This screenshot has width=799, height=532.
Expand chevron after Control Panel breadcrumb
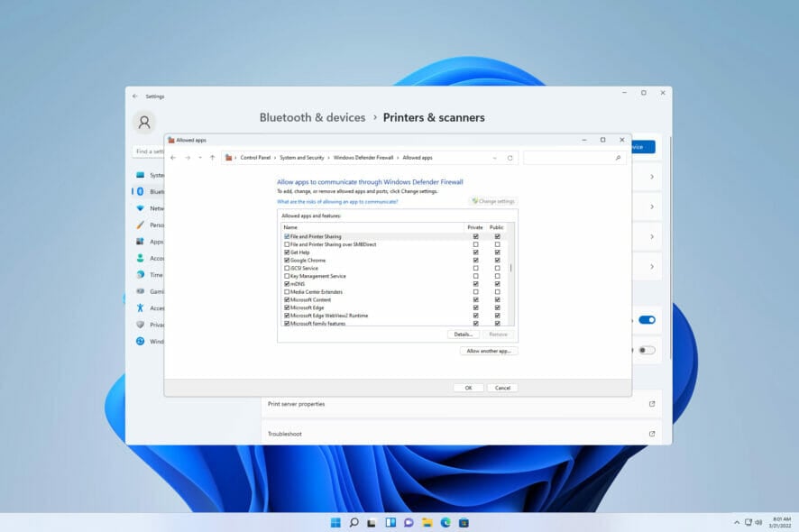[x=275, y=158]
